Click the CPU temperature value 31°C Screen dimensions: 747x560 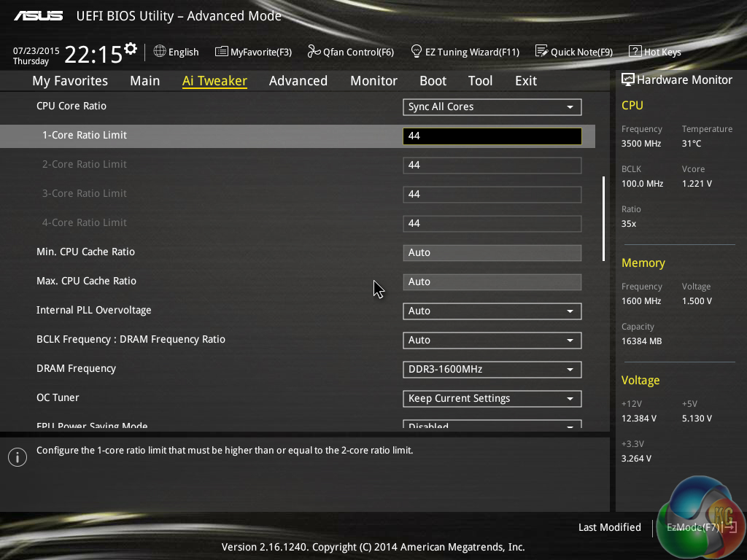[692, 144]
